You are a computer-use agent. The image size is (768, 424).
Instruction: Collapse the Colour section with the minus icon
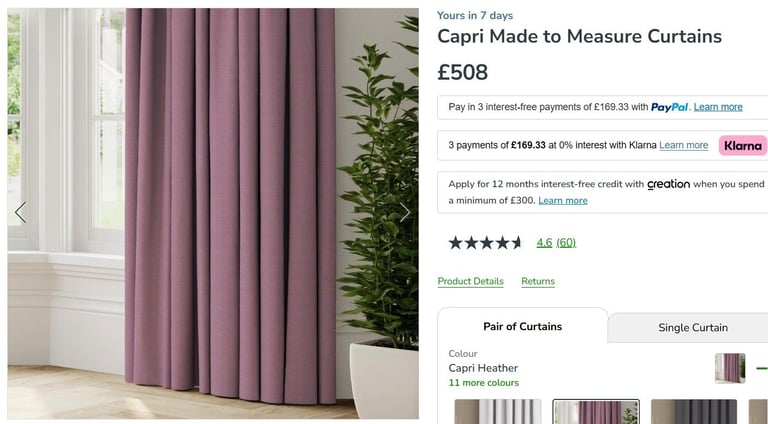(x=762, y=368)
